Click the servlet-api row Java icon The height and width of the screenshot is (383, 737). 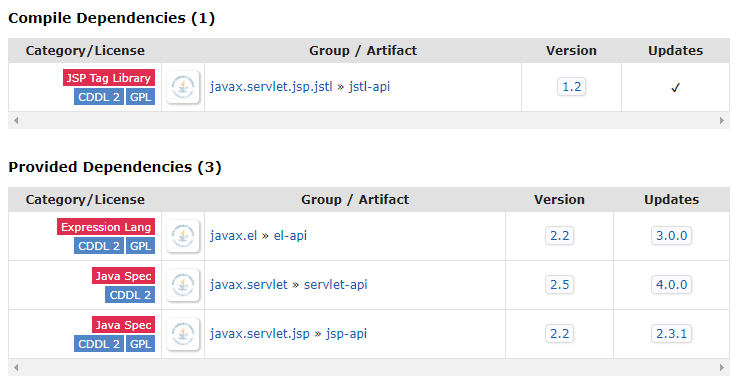(x=183, y=285)
